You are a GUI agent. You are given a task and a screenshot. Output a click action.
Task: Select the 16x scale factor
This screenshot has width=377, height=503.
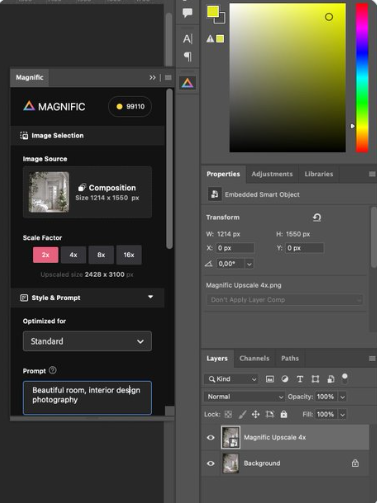129,255
